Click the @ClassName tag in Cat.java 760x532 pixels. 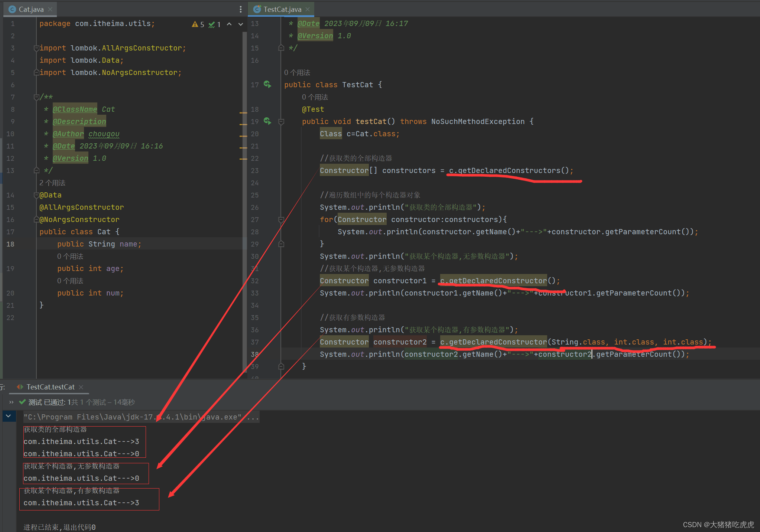point(75,109)
